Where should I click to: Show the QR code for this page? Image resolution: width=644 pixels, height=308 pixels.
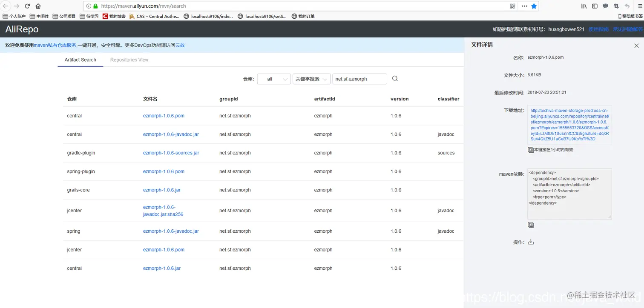pos(513,6)
